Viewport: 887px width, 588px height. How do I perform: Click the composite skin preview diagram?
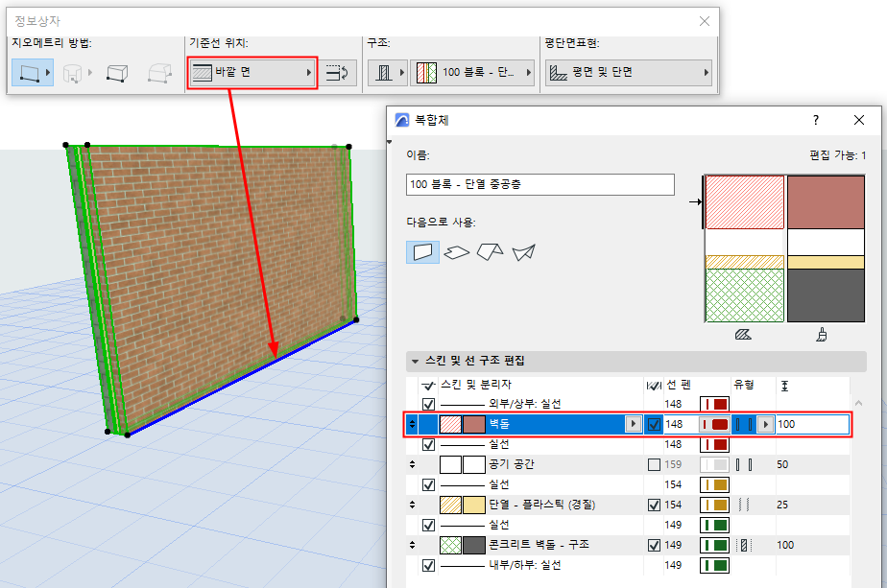pyautogui.click(x=784, y=248)
